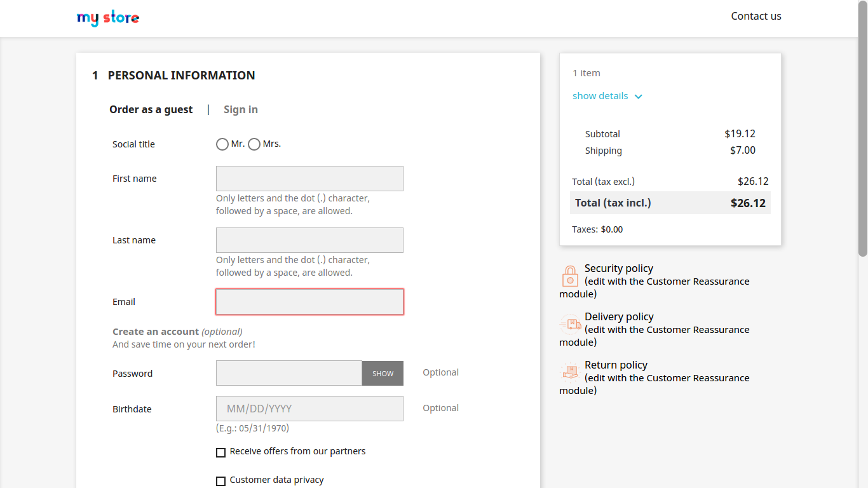Select the Mrs. social title
Screen dimensions: 868x488
254,144
